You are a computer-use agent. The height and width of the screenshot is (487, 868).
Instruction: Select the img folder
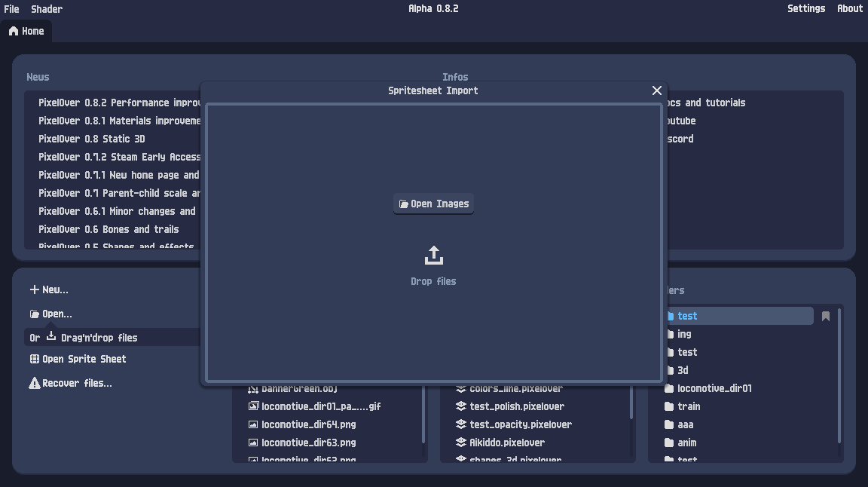click(x=684, y=334)
